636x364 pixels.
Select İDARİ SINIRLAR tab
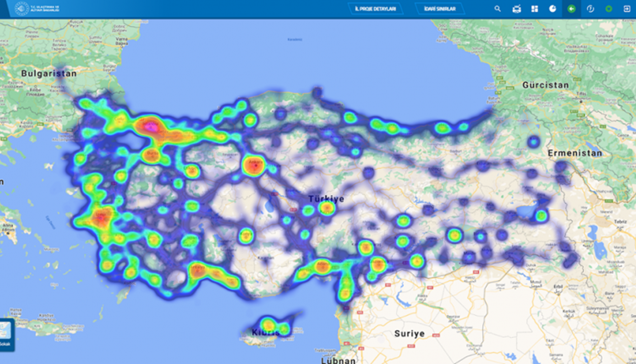(439, 9)
